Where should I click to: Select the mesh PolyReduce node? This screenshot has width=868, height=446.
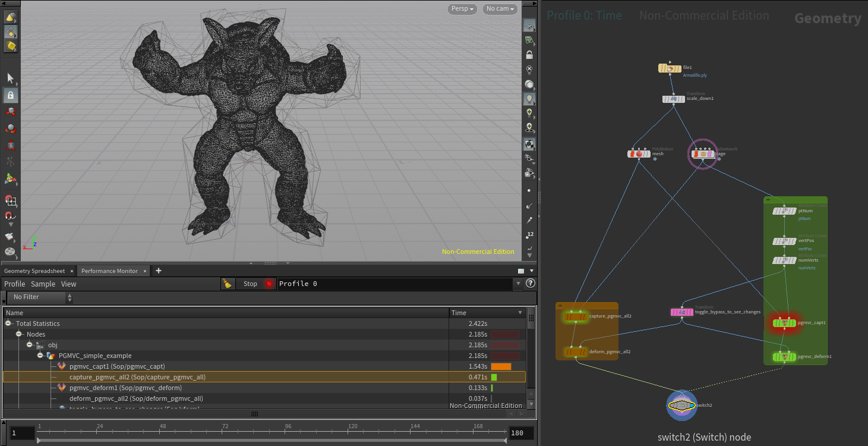point(639,154)
